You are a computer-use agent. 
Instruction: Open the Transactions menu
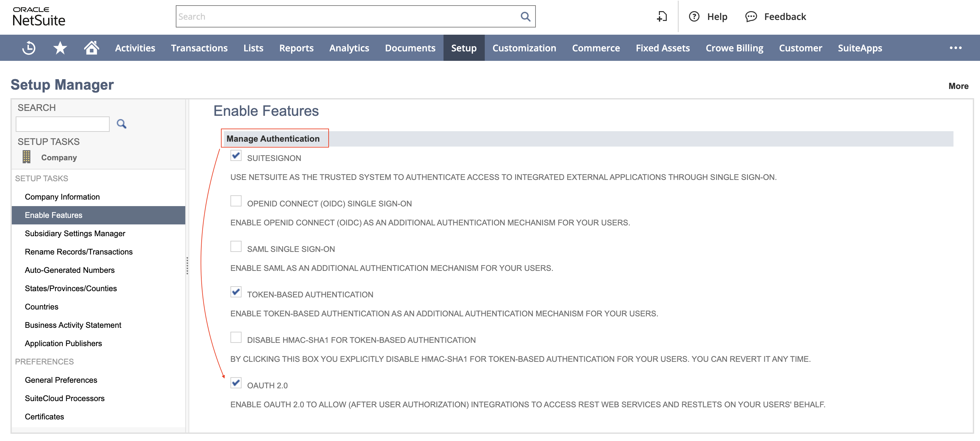(199, 48)
